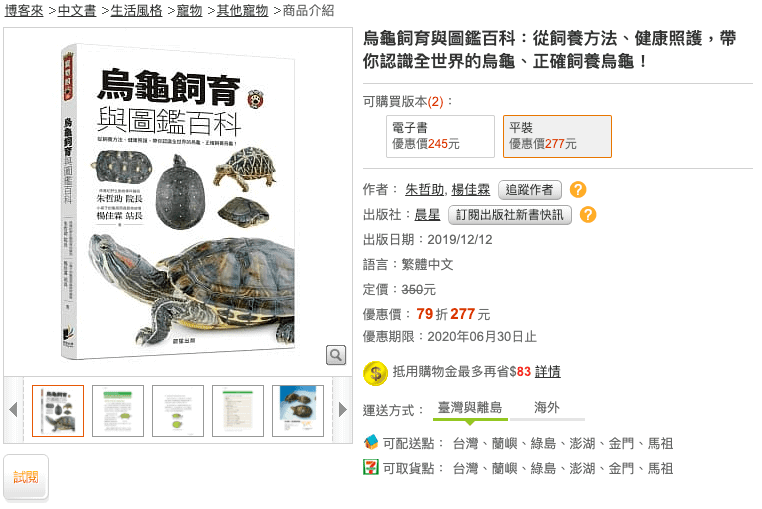Click the home delivery house icon
Viewport: 762px width, 509px height.
tap(371, 442)
